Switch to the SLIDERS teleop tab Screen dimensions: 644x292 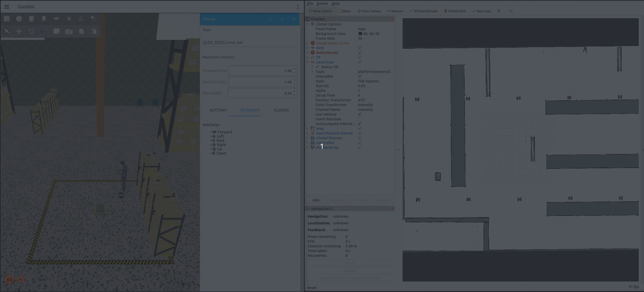coord(281,110)
